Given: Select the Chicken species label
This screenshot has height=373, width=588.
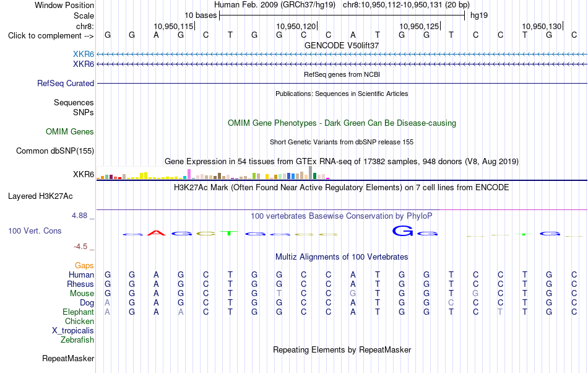Looking at the screenshot, I should tap(79, 321).
